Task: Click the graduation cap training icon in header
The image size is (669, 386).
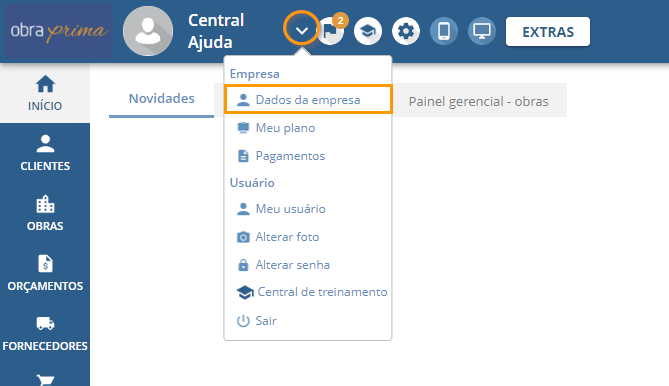Action: click(x=368, y=31)
